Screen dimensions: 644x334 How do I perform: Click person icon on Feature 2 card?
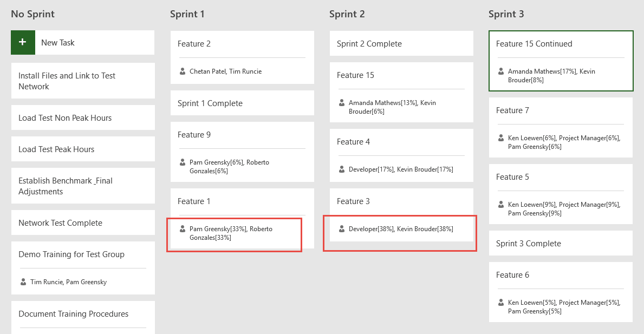click(183, 71)
